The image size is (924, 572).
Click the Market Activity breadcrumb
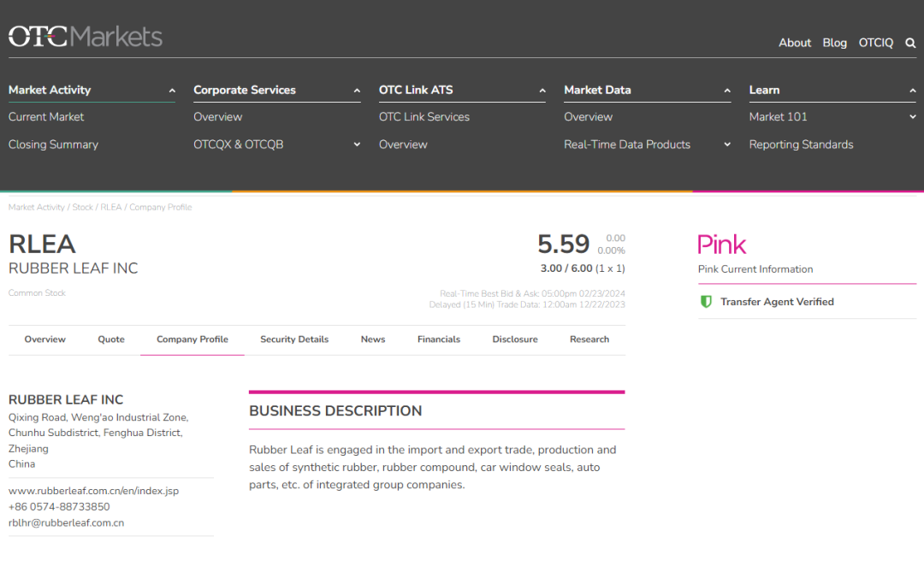pos(37,208)
